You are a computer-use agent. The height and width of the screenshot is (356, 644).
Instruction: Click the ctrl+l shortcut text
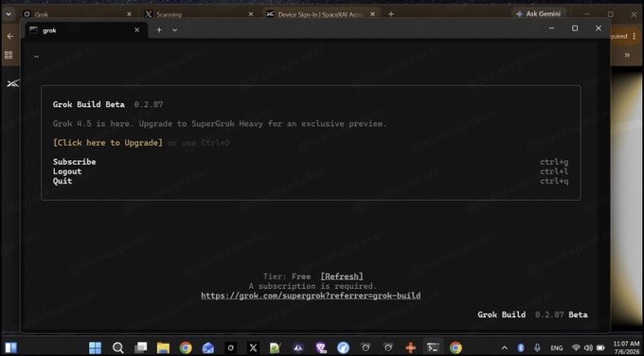[x=554, y=171]
